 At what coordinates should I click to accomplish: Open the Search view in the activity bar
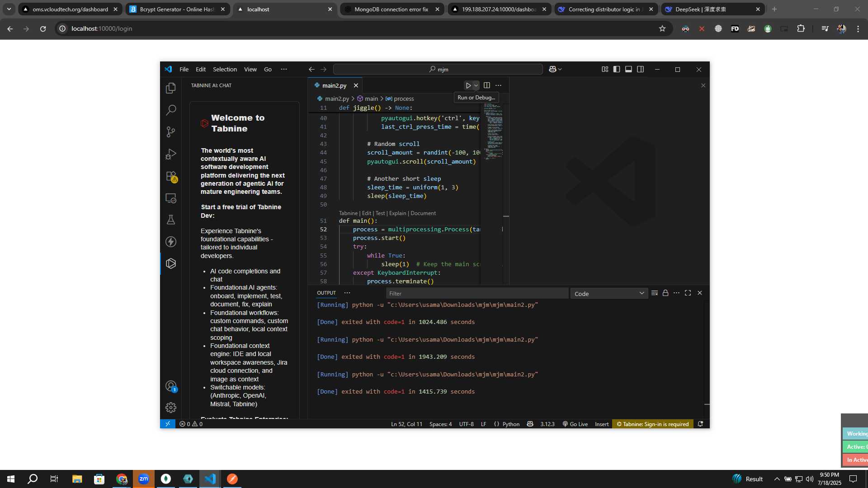pos(171,110)
